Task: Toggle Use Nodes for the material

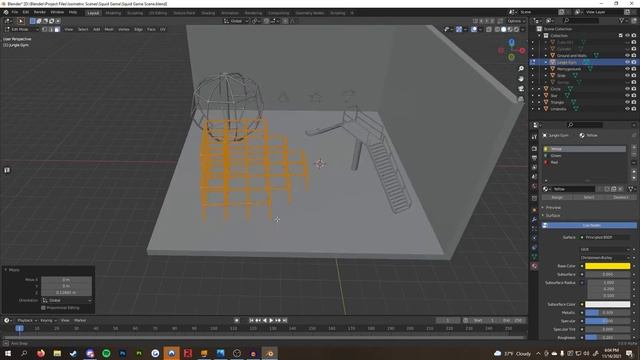Action: click(x=589, y=225)
